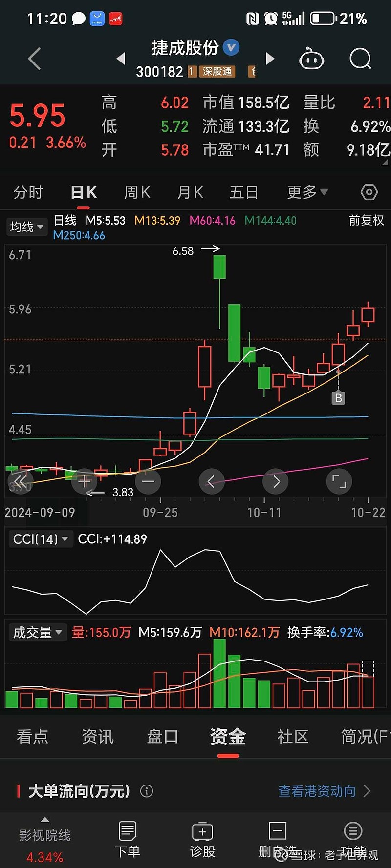The width and height of the screenshot is (391, 868).
Task: Switch to previous stock triangle arrow
Action: tap(121, 59)
